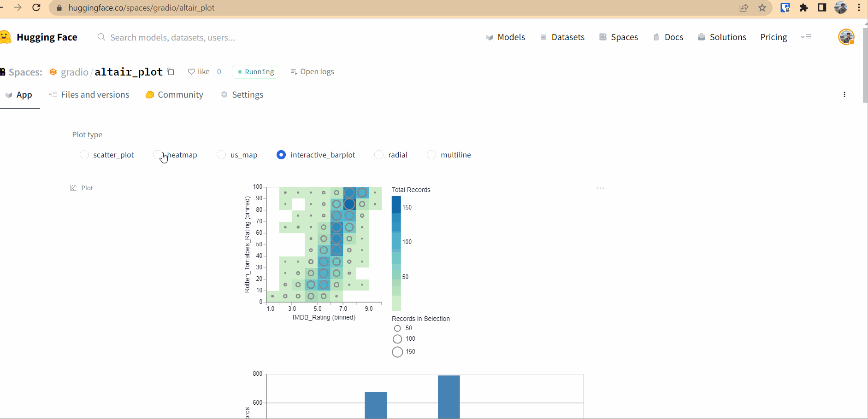This screenshot has width=868, height=419.
Task: Click the heart icon to like the space
Action: [x=192, y=72]
